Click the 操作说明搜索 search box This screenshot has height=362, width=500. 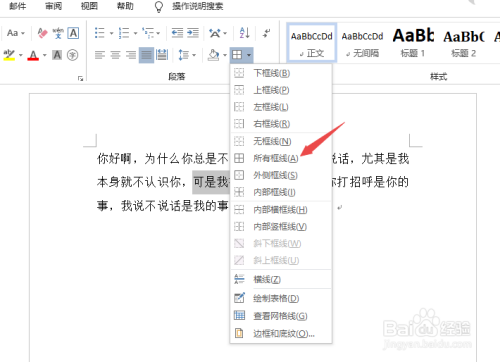coord(198,6)
